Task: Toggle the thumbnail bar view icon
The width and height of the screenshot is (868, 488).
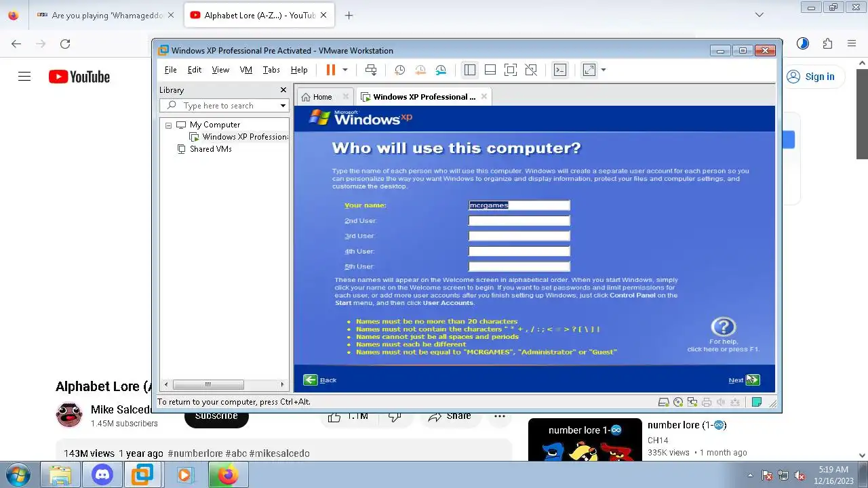Action: coord(490,70)
